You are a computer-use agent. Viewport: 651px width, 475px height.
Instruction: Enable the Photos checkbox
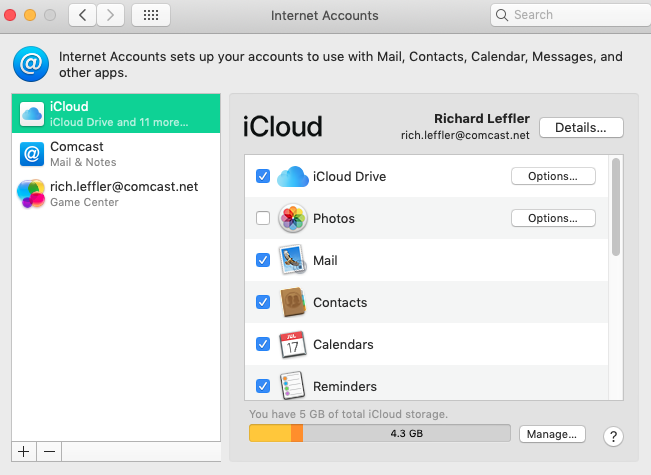263,219
